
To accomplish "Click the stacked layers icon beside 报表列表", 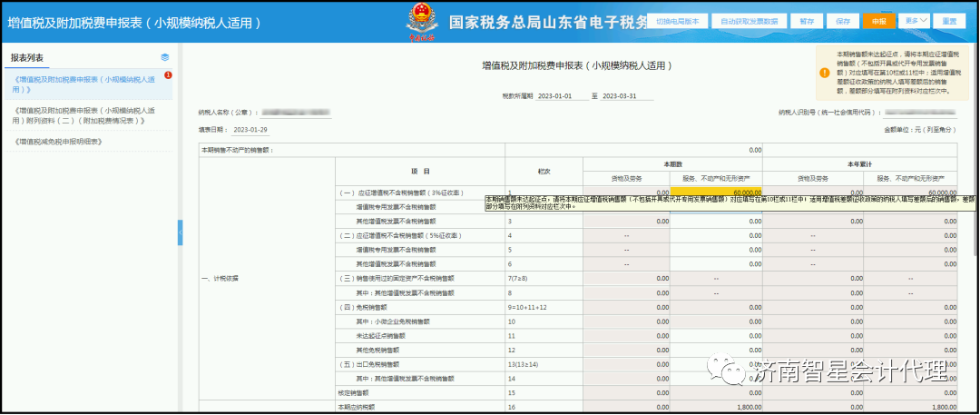I will 165,57.
